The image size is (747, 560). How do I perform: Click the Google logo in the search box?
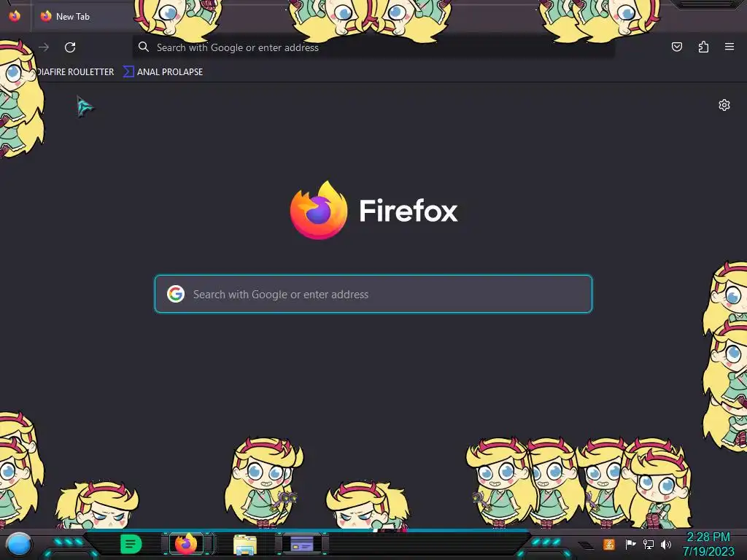point(176,294)
